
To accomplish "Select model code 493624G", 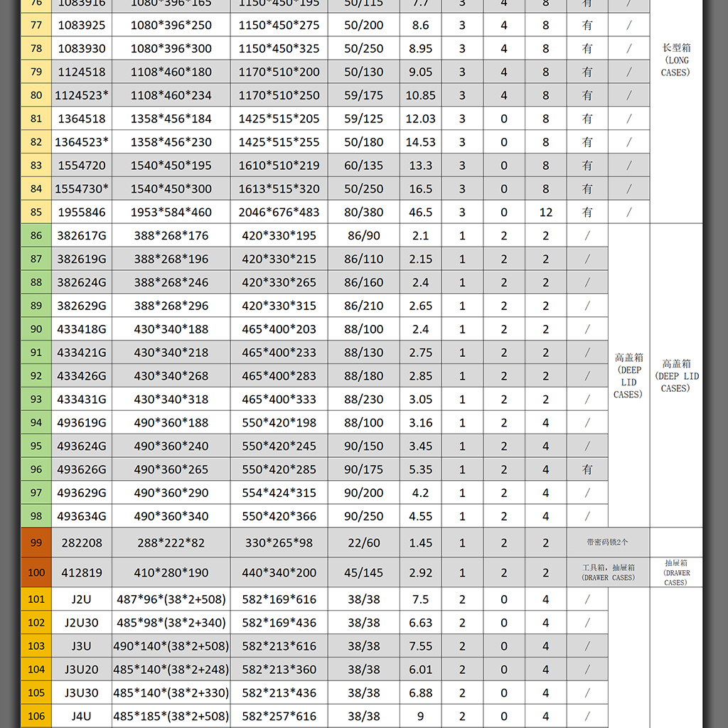I will tap(82, 446).
